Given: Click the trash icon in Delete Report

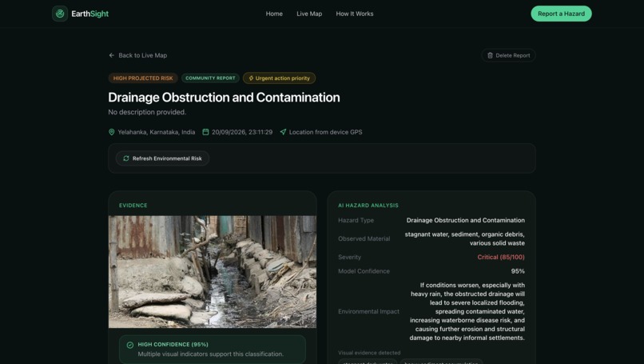Looking at the screenshot, I should [490, 55].
